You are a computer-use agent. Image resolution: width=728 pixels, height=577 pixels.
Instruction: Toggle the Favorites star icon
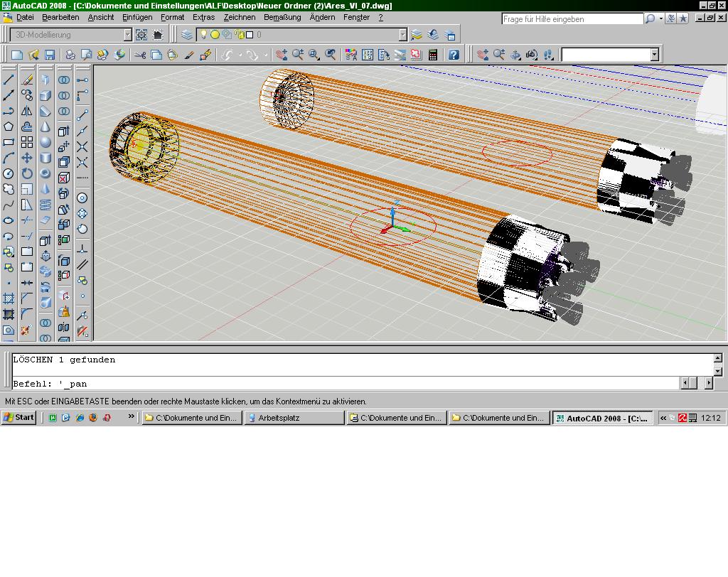(683, 18)
